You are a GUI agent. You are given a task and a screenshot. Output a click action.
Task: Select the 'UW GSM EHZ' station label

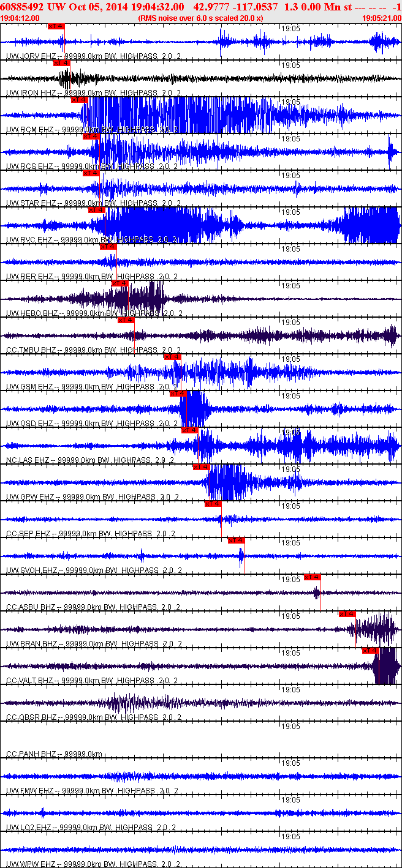(x=30, y=387)
